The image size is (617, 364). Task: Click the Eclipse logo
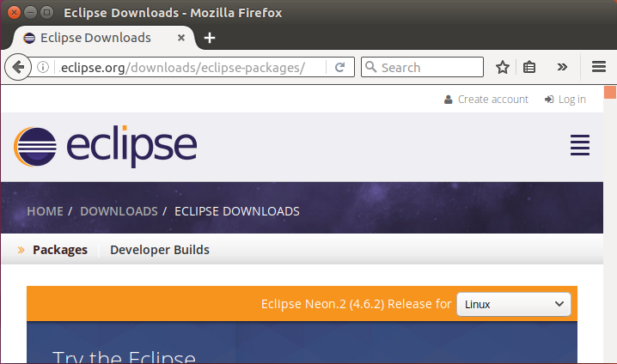[x=106, y=146]
